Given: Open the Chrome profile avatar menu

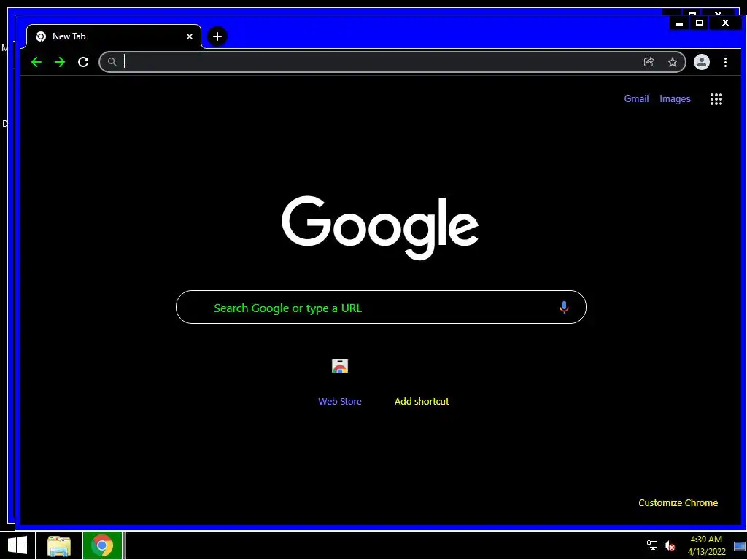Looking at the screenshot, I should (701, 62).
